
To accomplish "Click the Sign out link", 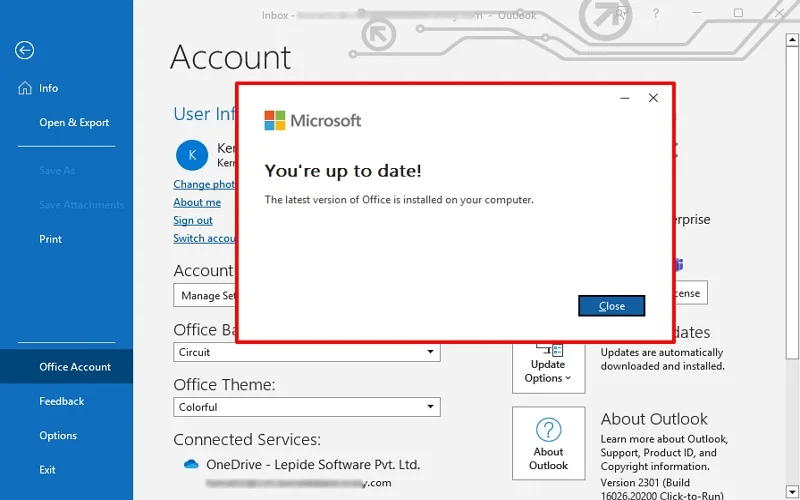I will 193,220.
